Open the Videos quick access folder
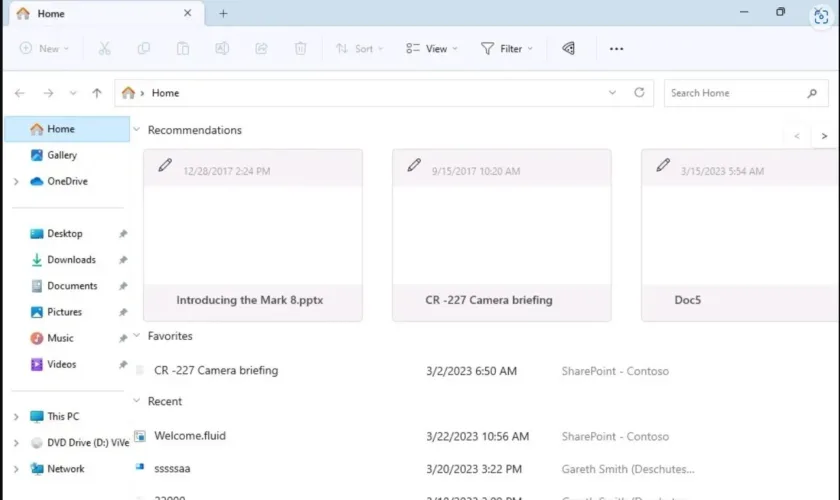Image resolution: width=840 pixels, height=500 pixels. pyautogui.click(x=61, y=364)
